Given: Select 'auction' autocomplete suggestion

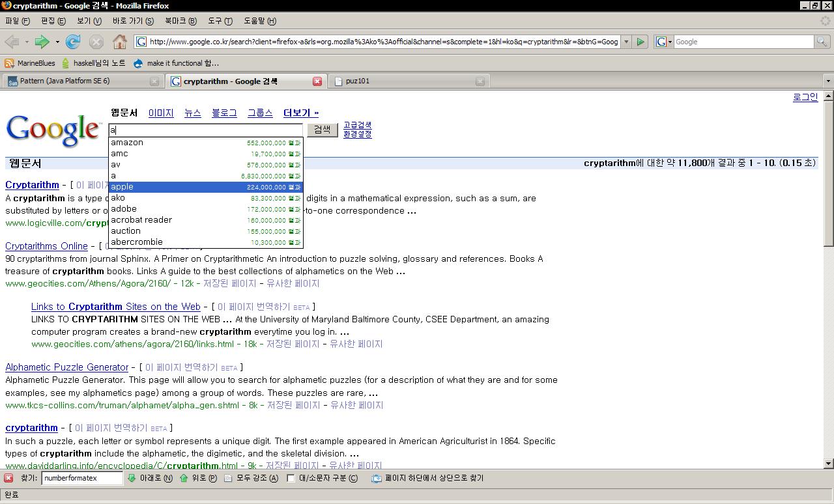Looking at the screenshot, I should coord(205,231).
